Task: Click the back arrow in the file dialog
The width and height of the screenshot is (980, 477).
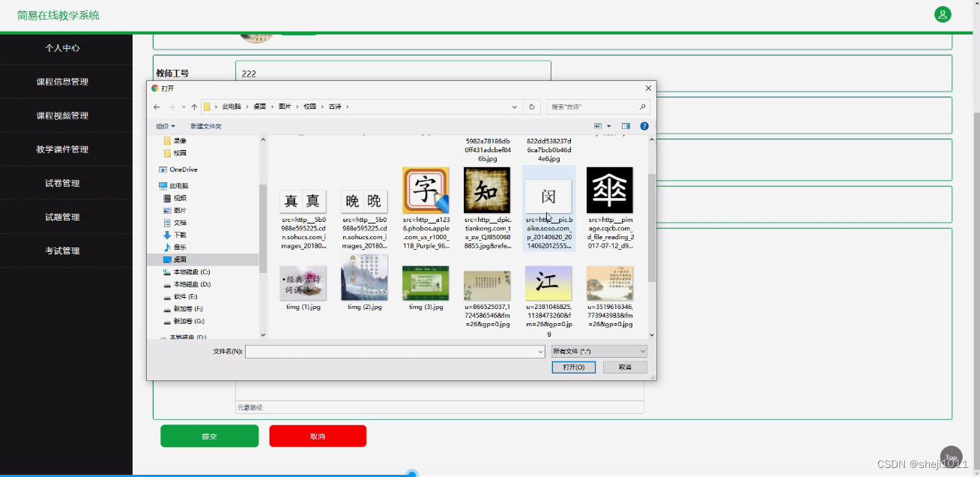Action: (157, 106)
